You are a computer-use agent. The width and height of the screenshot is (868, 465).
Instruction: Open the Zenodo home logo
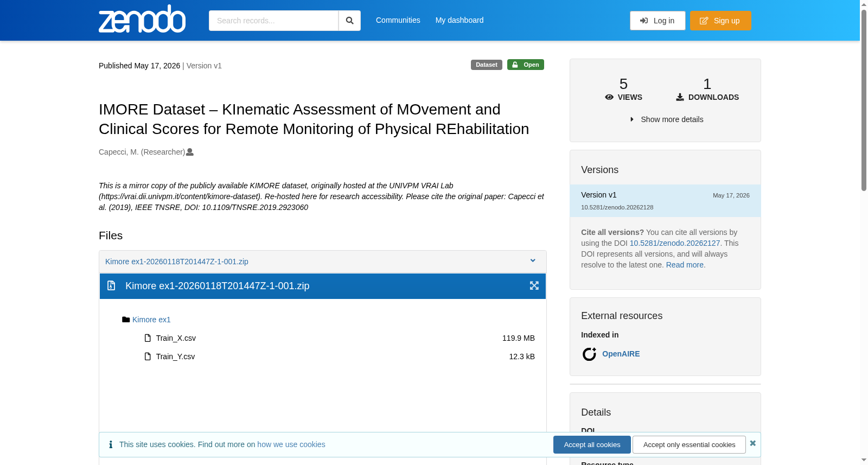(142, 19)
